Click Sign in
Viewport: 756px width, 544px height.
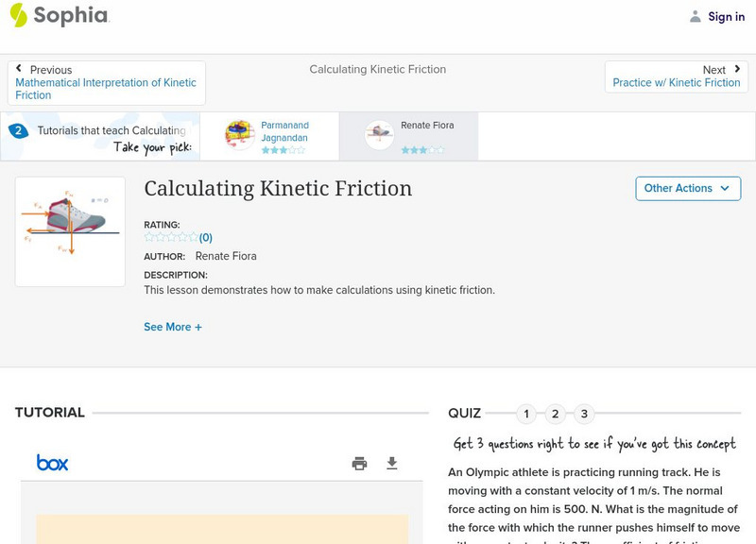tap(725, 16)
